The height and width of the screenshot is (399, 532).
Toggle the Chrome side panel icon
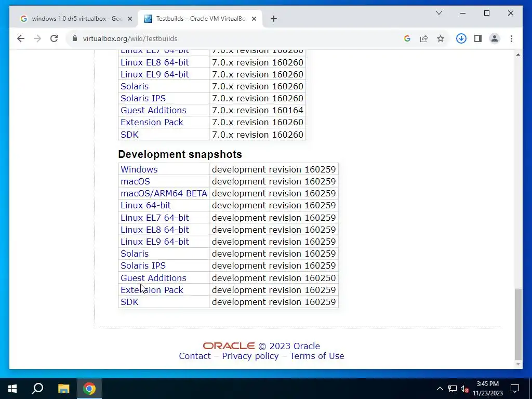coord(478,38)
